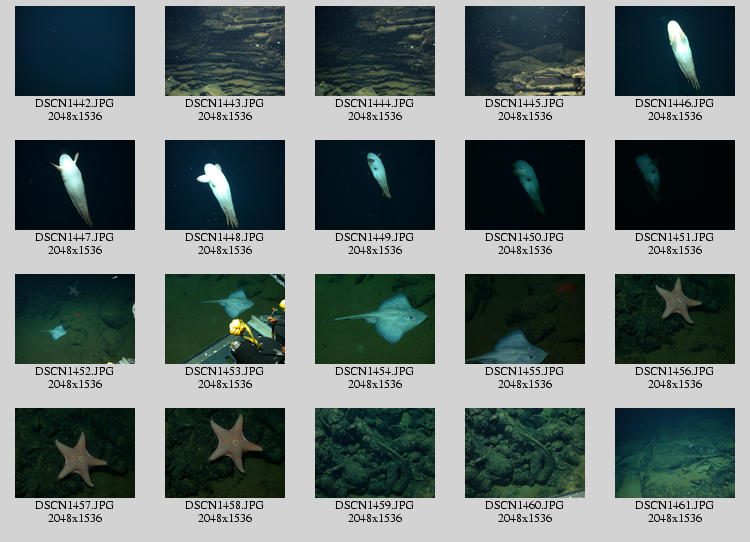The image size is (750, 542).
Task: Select the DSCN1446.JPG white octopus thumbnail
Action: click(675, 51)
